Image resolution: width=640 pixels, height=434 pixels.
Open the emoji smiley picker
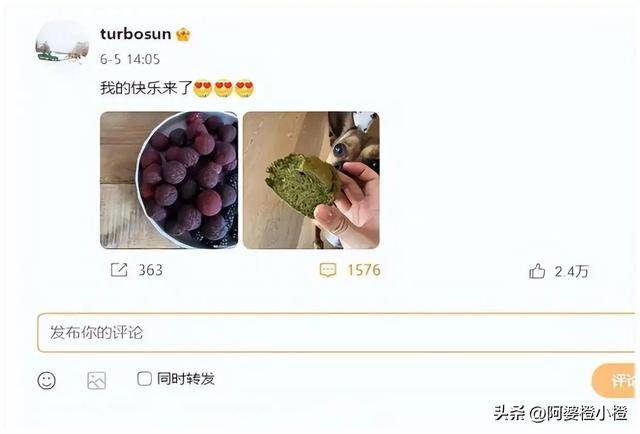pos(47,381)
